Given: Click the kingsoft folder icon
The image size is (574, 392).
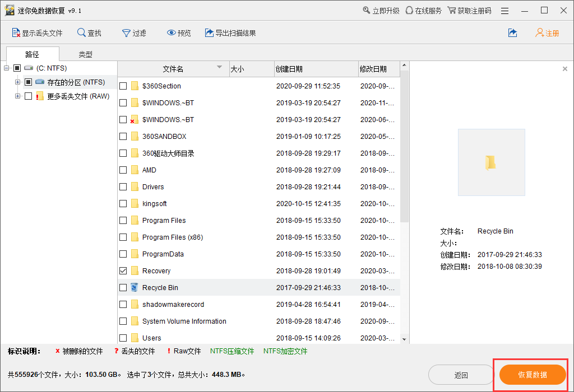Looking at the screenshot, I should pyautogui.click(x=135, y=204).
